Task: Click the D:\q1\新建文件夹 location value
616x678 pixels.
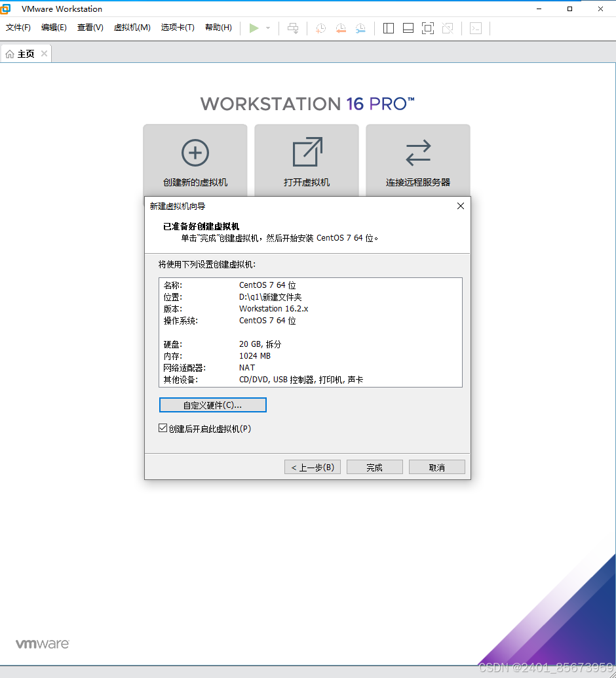Action: coord(271,297)
